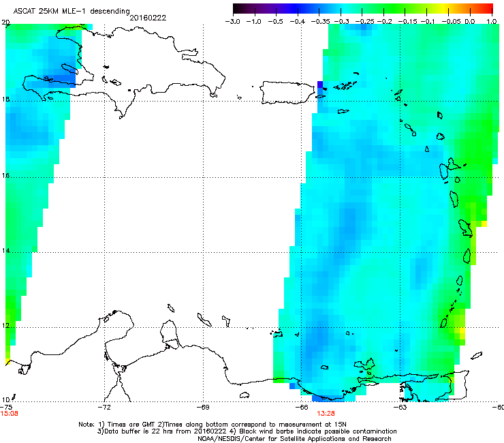Image resolution: width=504 pixels, height=443 pixels.
Task: Click the color bar label -0.1
Action: point(428,22)
